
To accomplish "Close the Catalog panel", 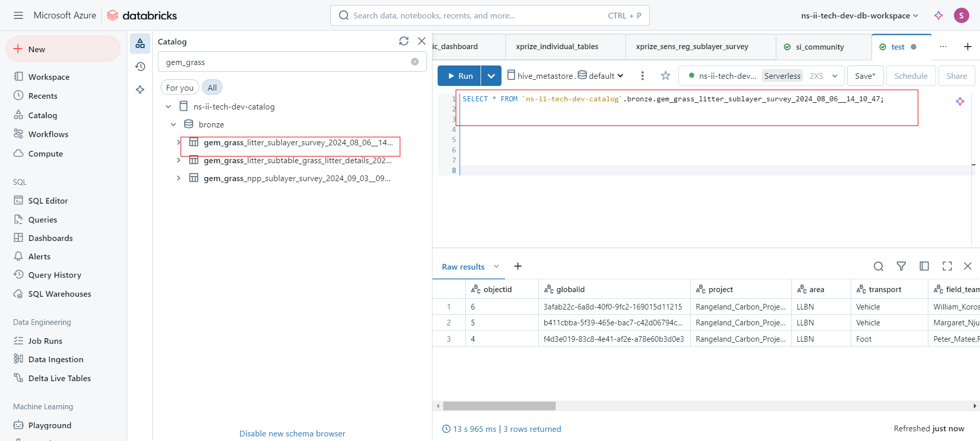I will [x=422, y=41].
